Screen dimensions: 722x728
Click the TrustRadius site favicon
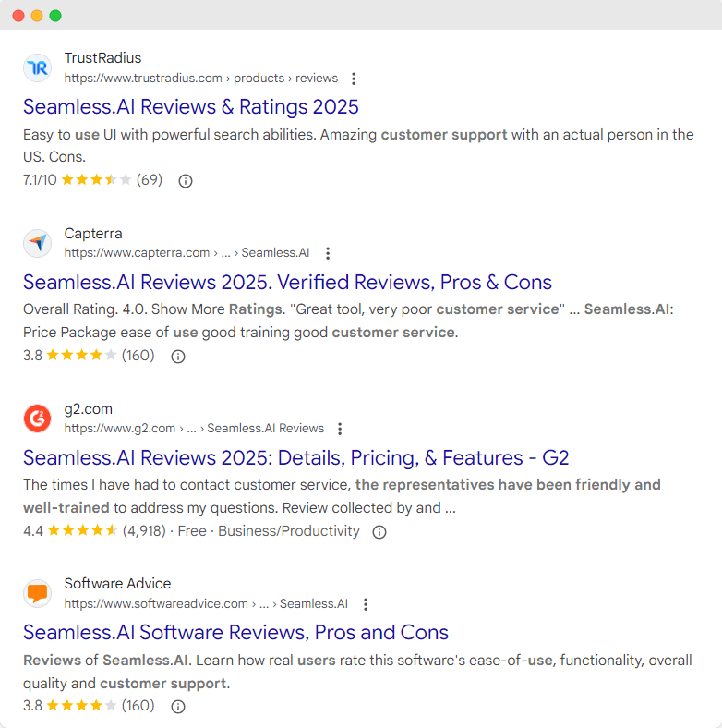38,67
